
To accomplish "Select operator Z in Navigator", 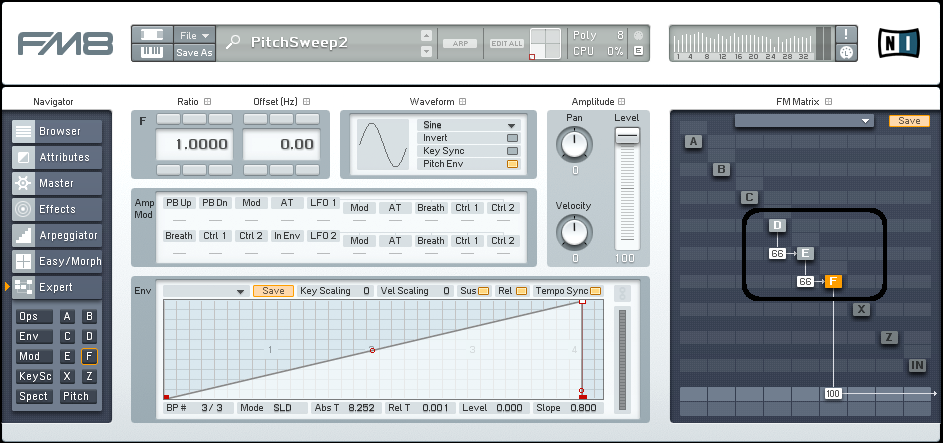I will [x=89, y=376].
